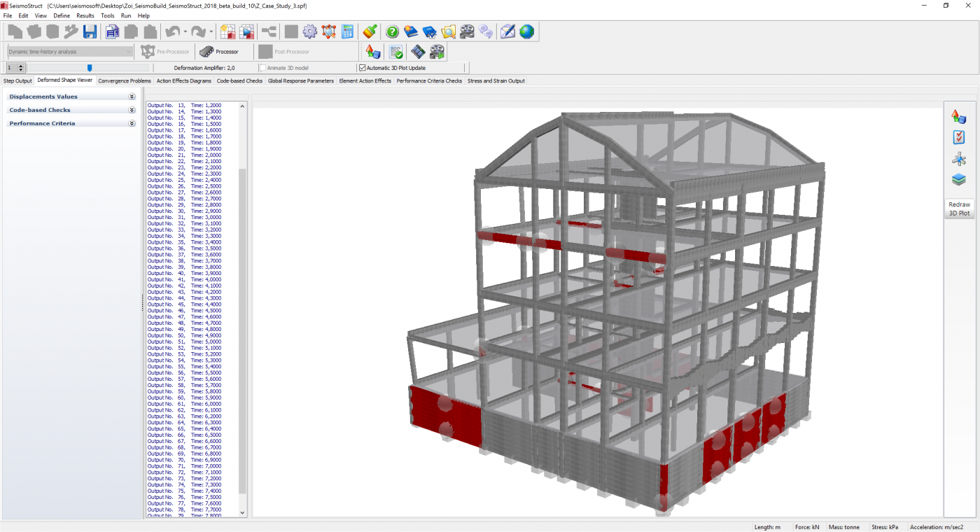
Task: Switch to the Global Response Parameters tab
Action: point(301,81)
